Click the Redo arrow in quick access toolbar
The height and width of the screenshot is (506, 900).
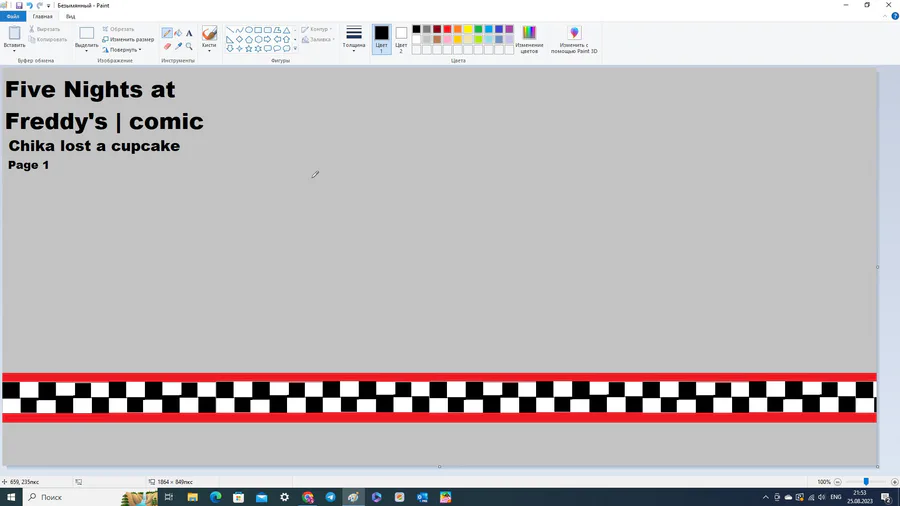click(x=40, y=5)
